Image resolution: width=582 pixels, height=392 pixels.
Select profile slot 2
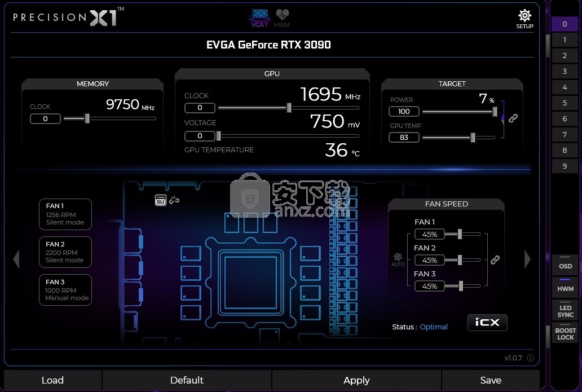pos(565,56)
